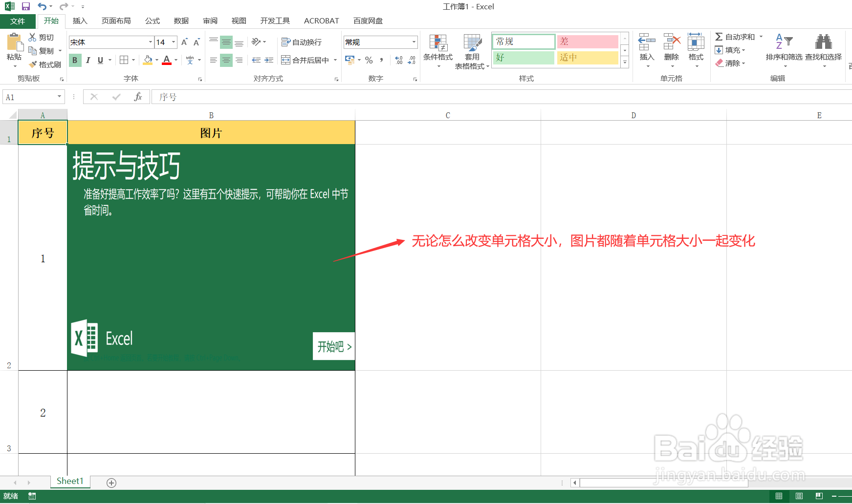Click the Copy icon
This screenshot has height=504, width=852.
[x=33, y=51]
